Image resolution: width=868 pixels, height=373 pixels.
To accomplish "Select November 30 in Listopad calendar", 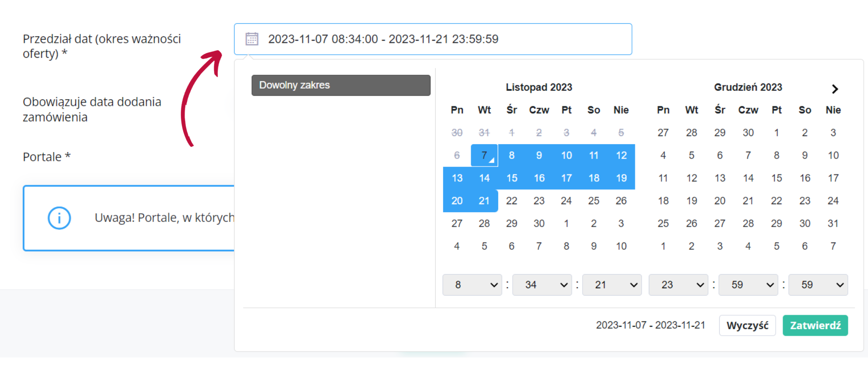I will click(x=539, y=223).
